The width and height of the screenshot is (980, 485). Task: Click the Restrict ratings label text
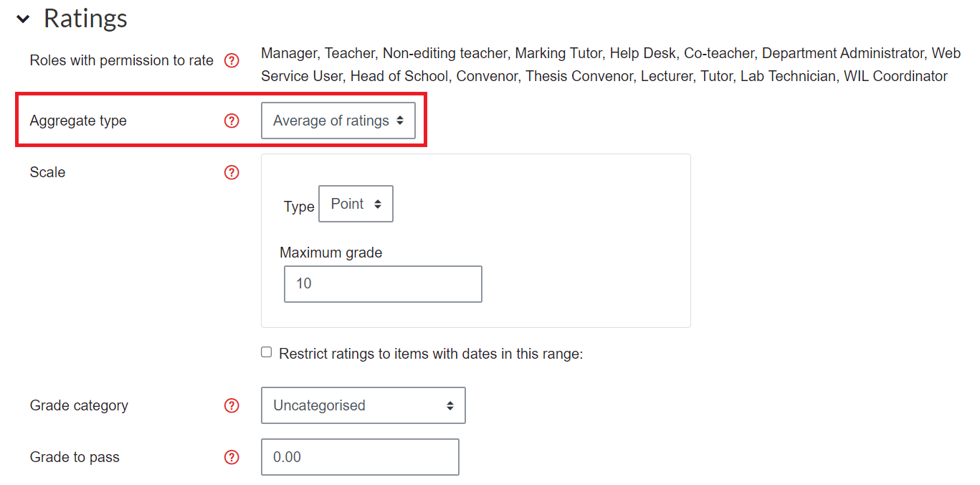[431, 354]
